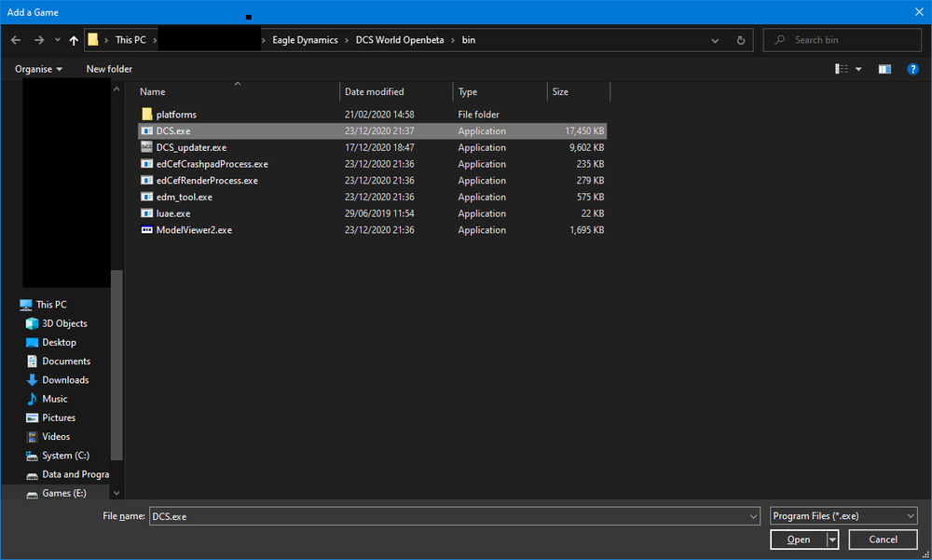Click the Refresh folder icon
This screenshot has height=560, width=932.
pos(741,40)
